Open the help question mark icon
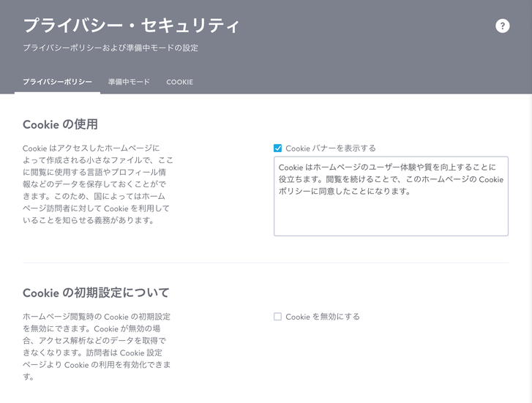The width and height of the screenshot is (532, 403). click(x=502, y=26)
